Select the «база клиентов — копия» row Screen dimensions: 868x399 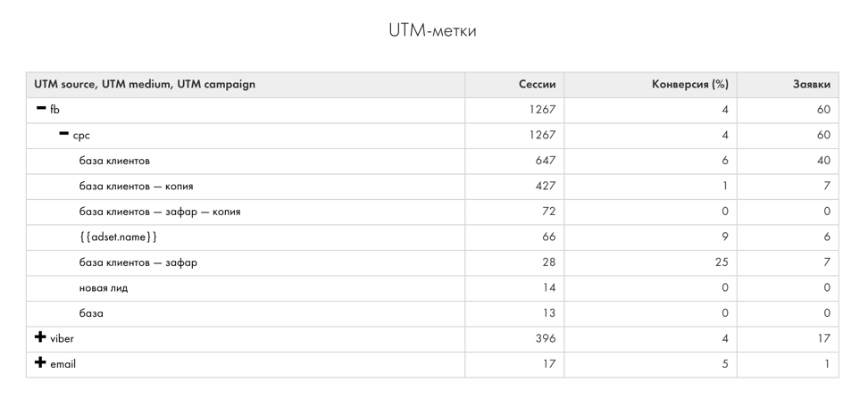(136, 187)
